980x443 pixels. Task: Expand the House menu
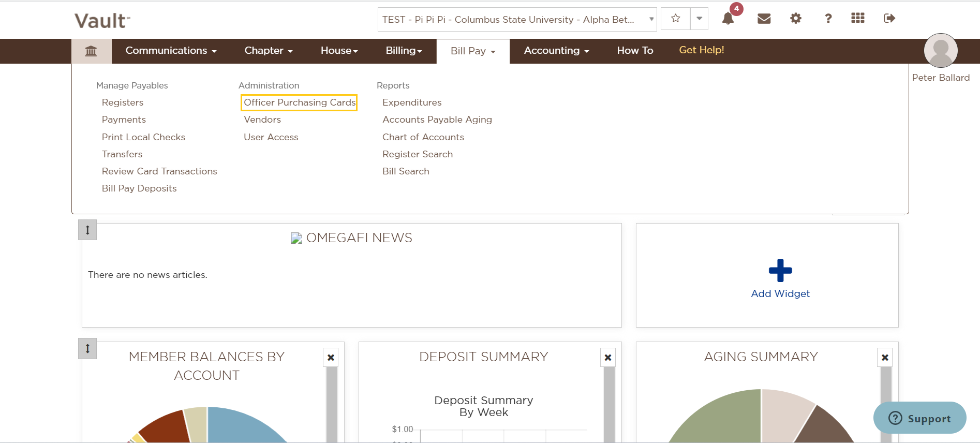pos(339,51)
